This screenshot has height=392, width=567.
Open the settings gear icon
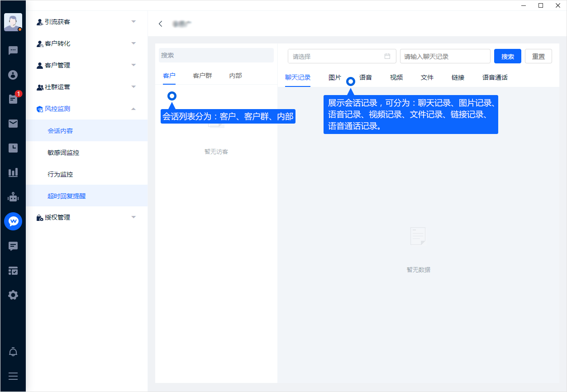(x=13, y=295)
